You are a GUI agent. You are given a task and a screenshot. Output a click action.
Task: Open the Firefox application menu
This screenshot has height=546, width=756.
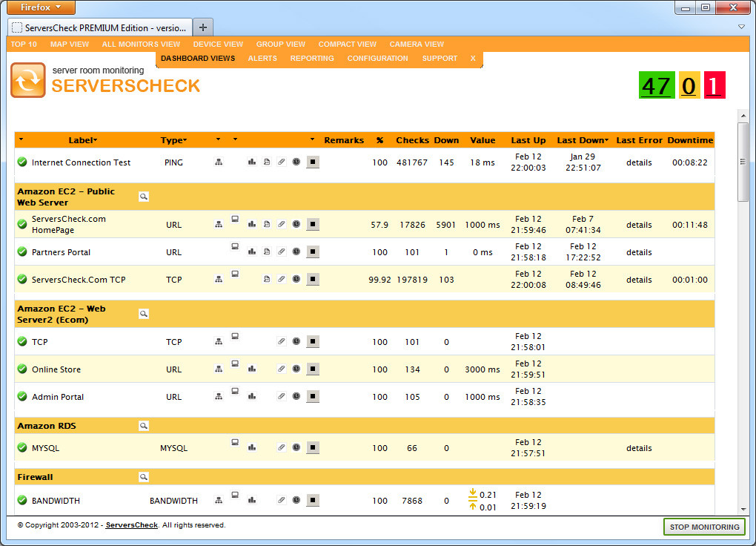(x=41, y=7)
